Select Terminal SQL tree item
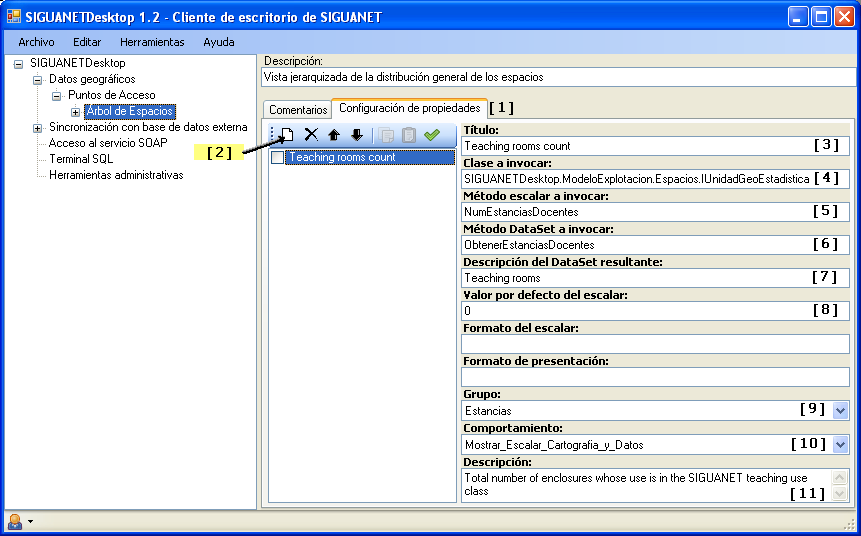The height and width of the screenshot is (536, 861). [x=81, y=159]
